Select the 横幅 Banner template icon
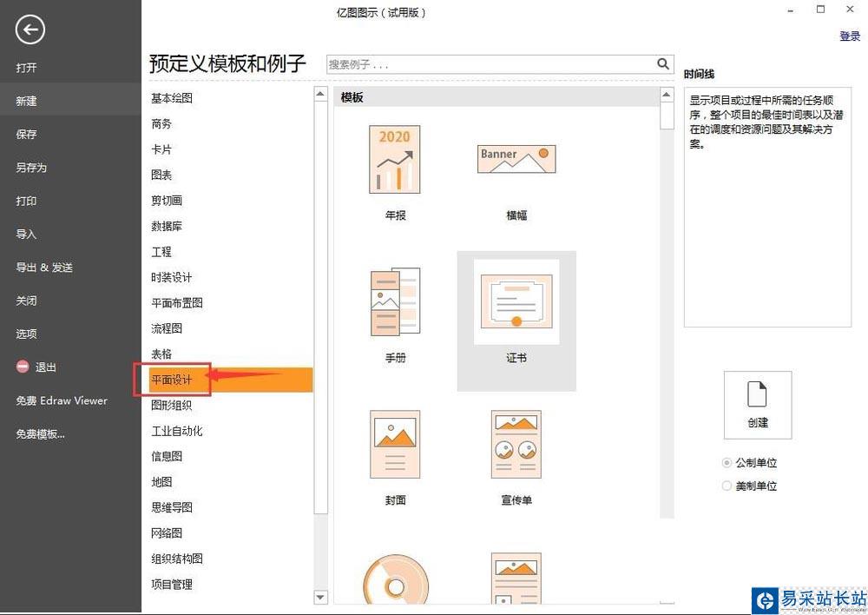Screen dimensions: 868x615 point(516,159)
